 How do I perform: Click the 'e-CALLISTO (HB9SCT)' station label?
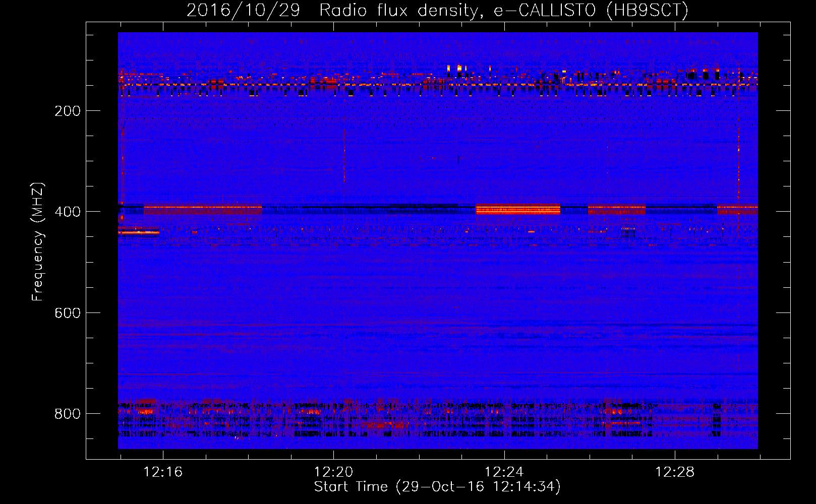[x=591, y=11]
